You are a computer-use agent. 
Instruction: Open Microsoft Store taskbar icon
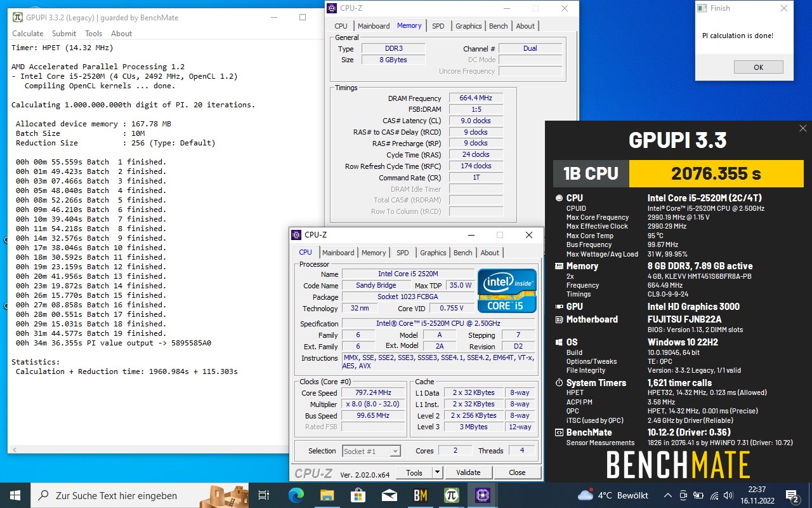pos(358,495)
